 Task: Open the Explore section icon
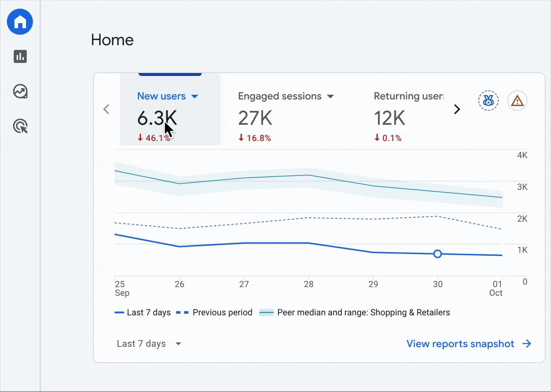pyautogui.click(x=20, y=91)
